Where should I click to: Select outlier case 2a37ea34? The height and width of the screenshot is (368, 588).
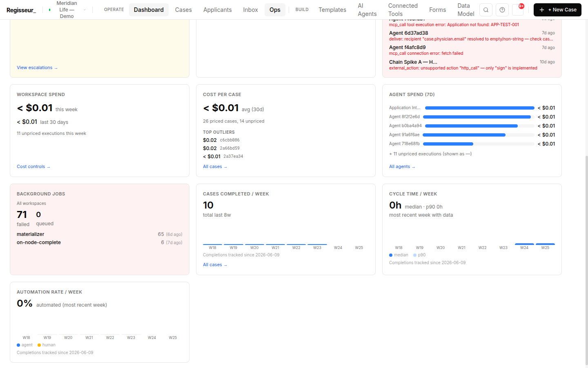pyautogui.click(x=233, y=157)
